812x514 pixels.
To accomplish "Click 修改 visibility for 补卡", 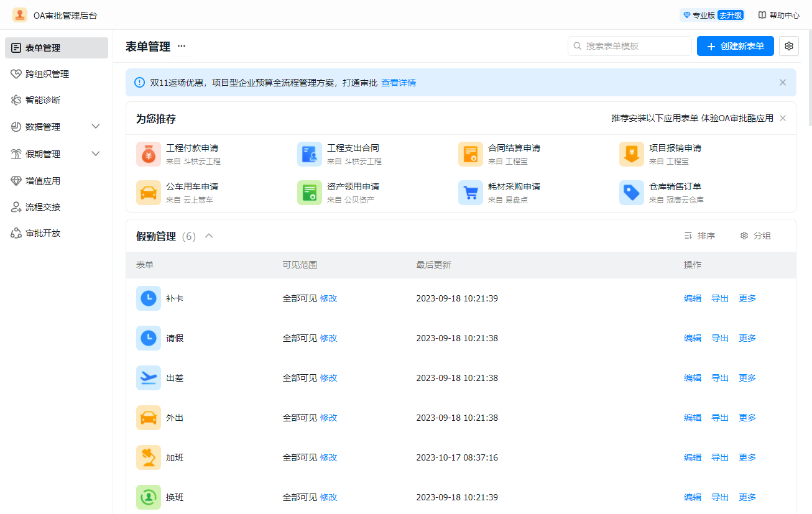I will (328, 298).
